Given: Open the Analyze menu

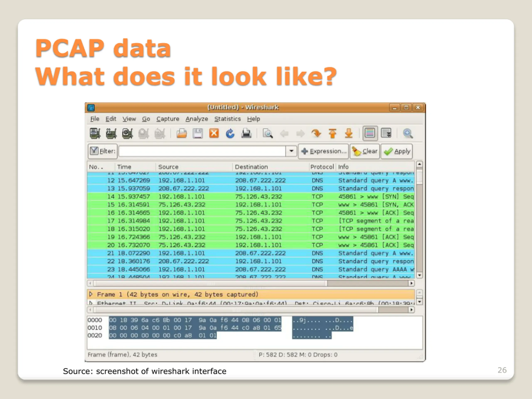Looking at the screenshot, I should point(197,119).
